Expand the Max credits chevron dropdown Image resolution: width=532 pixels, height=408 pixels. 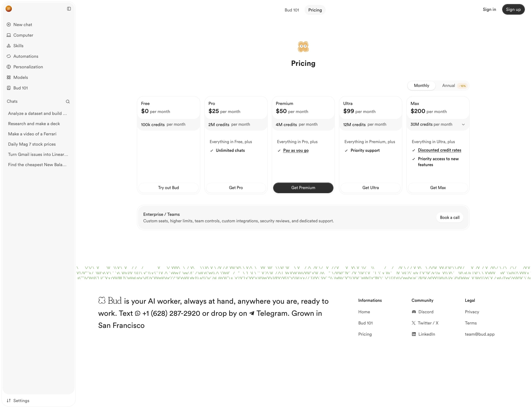tap(463, 125)
